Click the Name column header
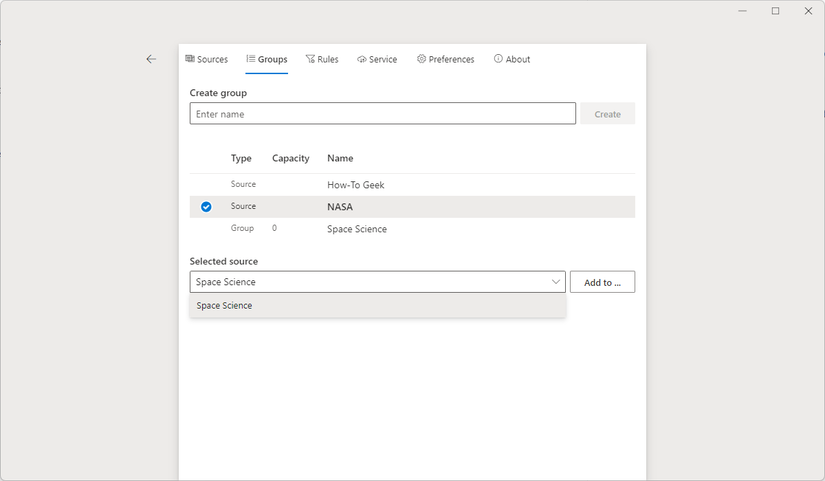The width and height of the screenshot is (825, 481). pos(340,158)
